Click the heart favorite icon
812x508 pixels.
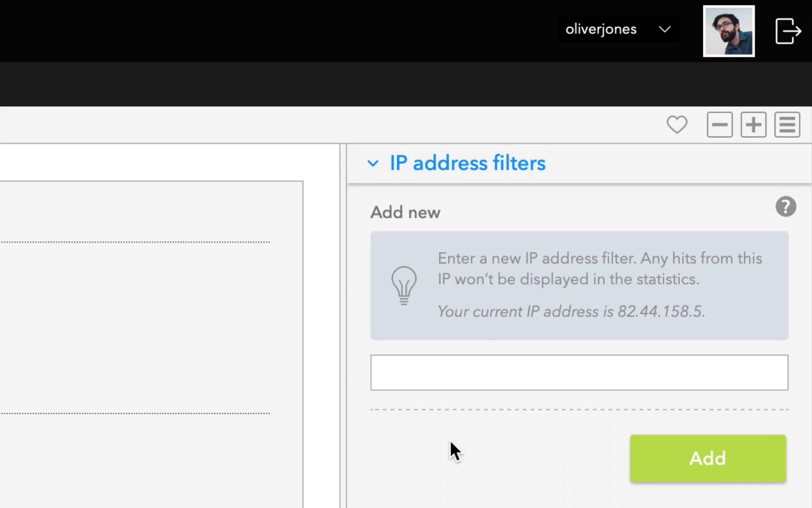coord(677,125)
